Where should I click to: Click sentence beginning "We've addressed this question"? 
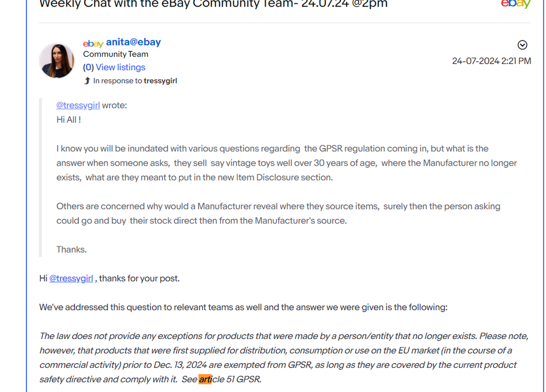[243, 307]
